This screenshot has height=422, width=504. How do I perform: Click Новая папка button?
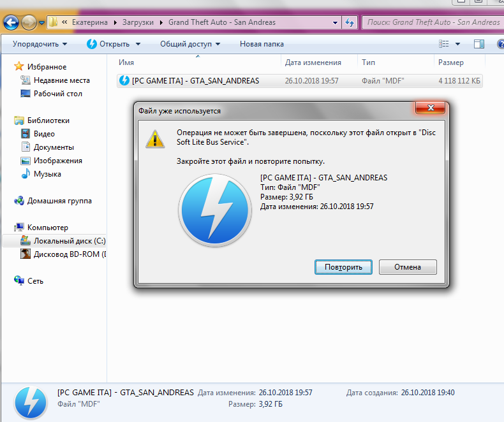[x=262, y=44]
